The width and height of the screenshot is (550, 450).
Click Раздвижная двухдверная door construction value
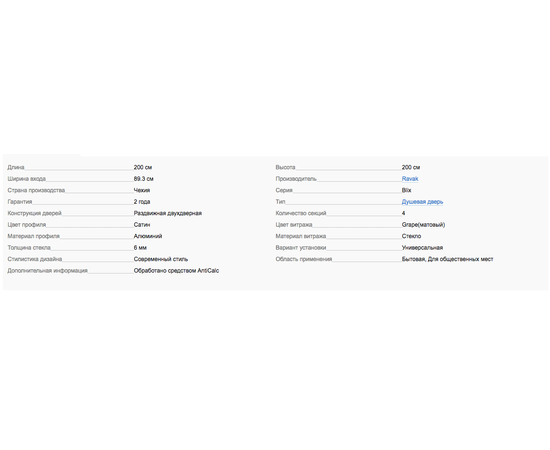coord(168,213)
